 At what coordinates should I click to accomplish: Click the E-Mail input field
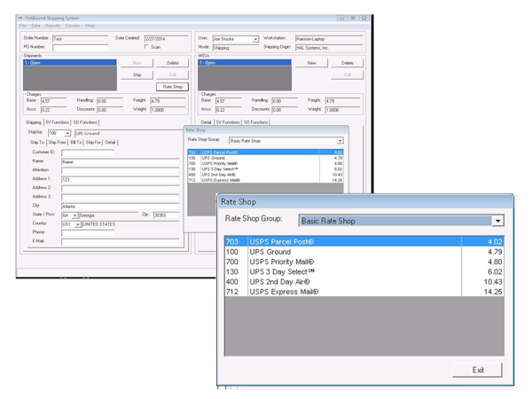pos(120,242)
